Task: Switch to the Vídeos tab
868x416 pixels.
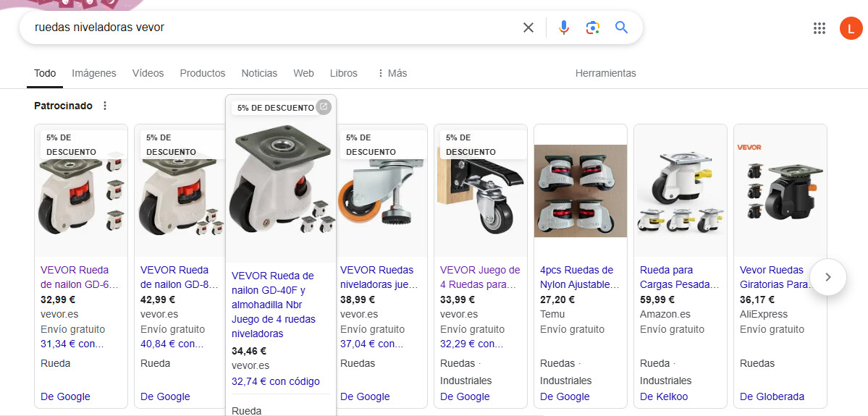Action: coord(148,73)
